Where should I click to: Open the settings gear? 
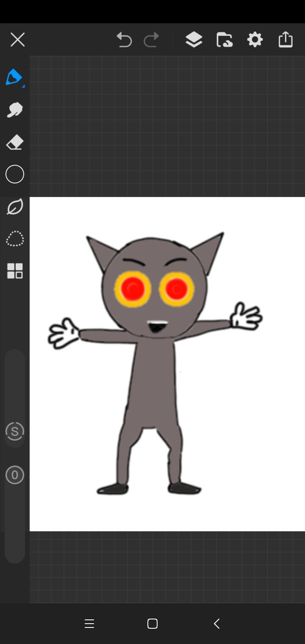[255, 40]
